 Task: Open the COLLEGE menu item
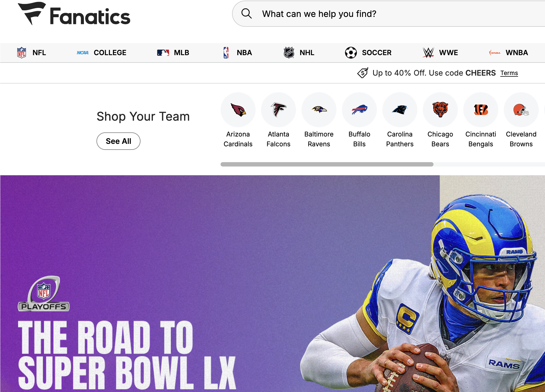(x=101, y=53)
